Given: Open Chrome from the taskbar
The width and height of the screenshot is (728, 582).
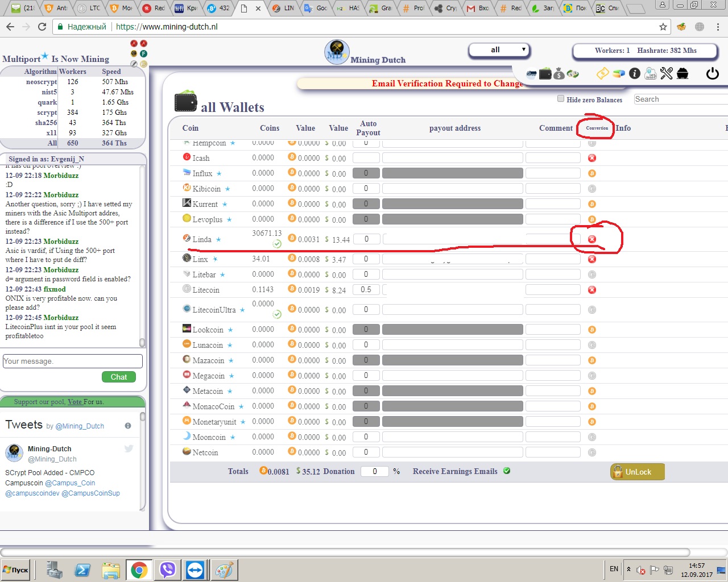Looking at the screenshot, I should tap(139, 569).
